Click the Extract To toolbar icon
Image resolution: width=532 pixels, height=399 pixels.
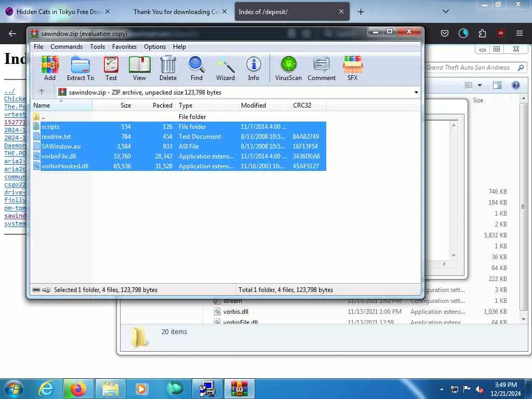tap(81, 69)
